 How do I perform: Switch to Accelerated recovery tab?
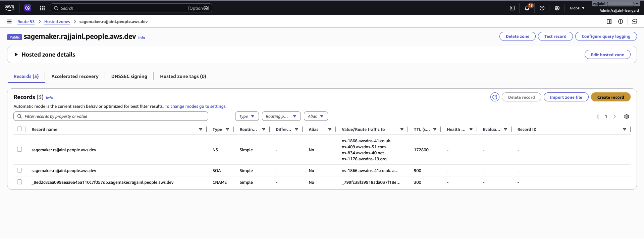[x=75, y=76]
